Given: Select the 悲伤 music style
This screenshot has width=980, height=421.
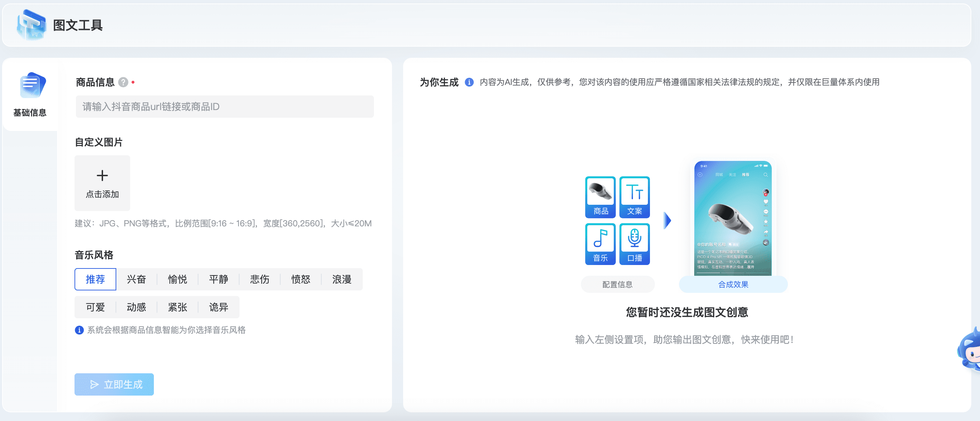Looking at the screenshot, I should coord(259,279).
